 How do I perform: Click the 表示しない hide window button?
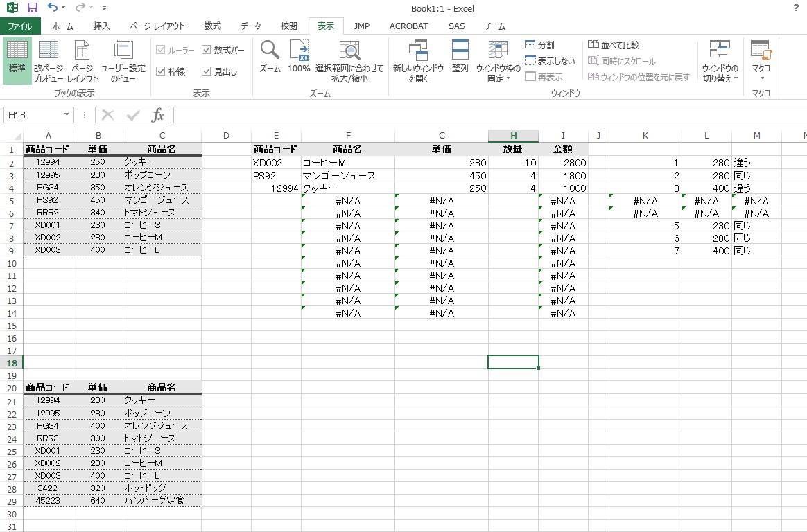pos(550,61)
